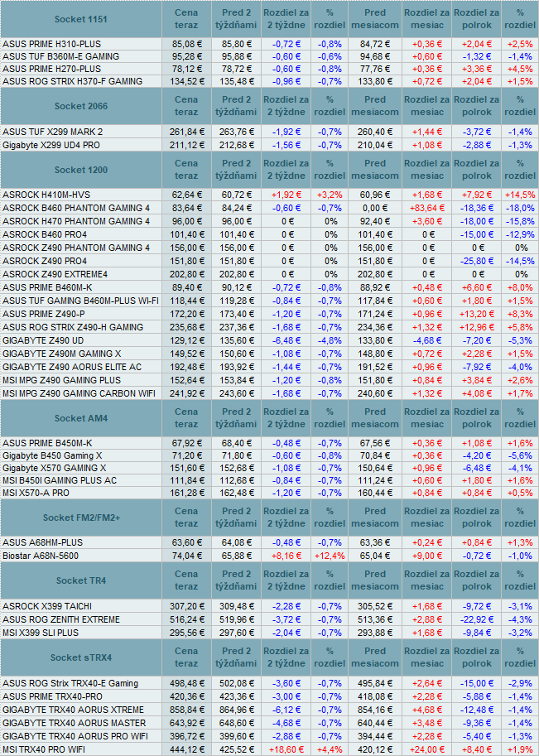Select the Socket TR4 section header
The image size is (539, 756).
click(80, 580)
